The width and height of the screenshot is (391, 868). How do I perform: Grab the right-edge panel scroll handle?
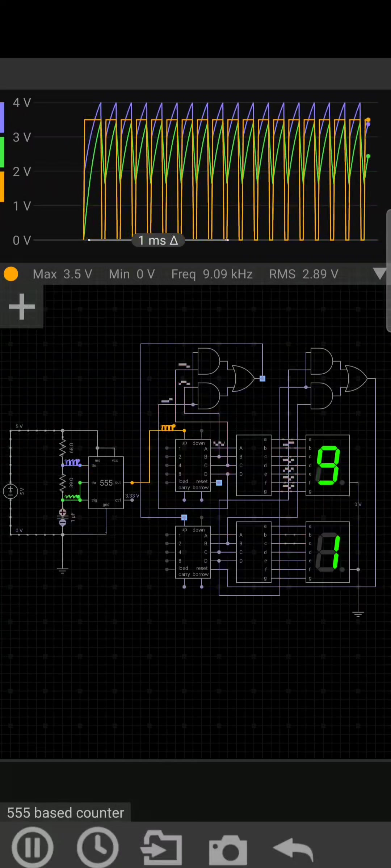tap(389, 271)
